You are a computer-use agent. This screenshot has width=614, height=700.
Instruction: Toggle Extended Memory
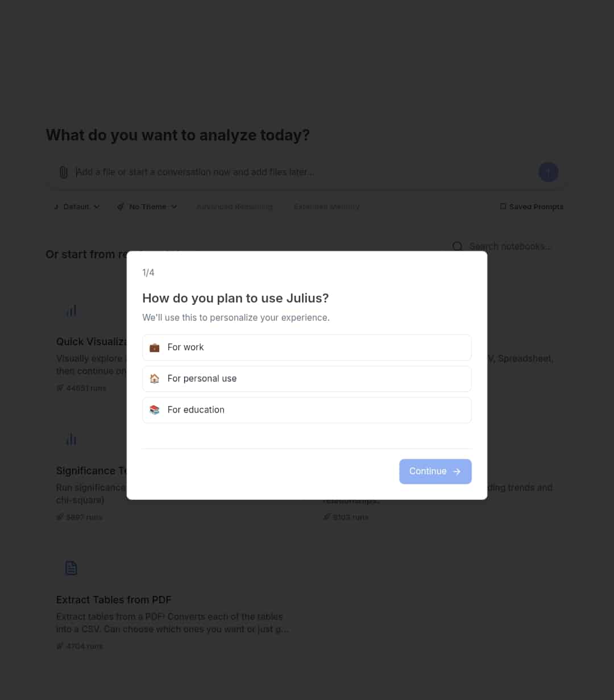coord(326,206)
